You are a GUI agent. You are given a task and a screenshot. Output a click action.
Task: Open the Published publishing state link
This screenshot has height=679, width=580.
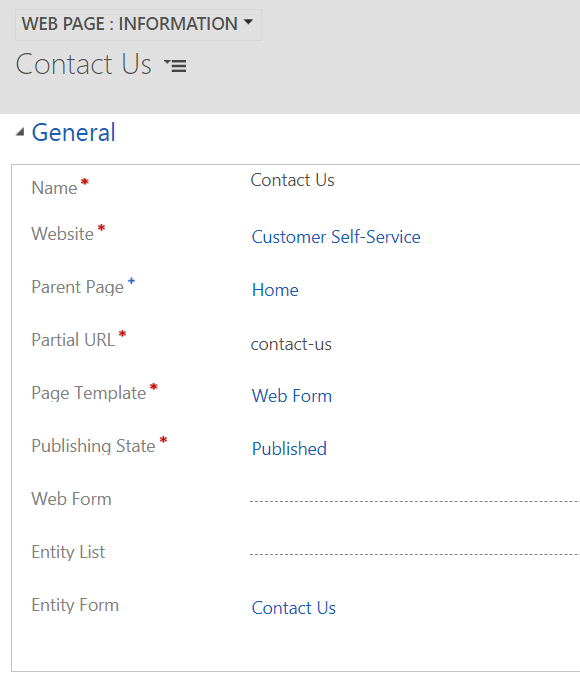(x=289, y=449)
